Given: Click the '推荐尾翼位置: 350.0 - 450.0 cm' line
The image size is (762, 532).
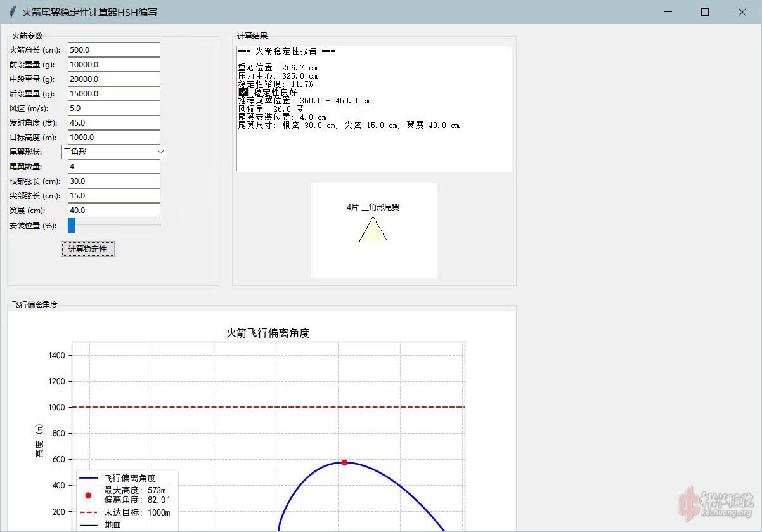Looking at the screenshot, I should pyautogui.click(x=304, y=101).
